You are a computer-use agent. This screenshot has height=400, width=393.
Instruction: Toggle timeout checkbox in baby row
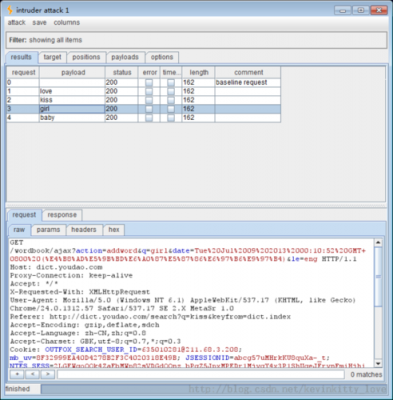[171, 118]
